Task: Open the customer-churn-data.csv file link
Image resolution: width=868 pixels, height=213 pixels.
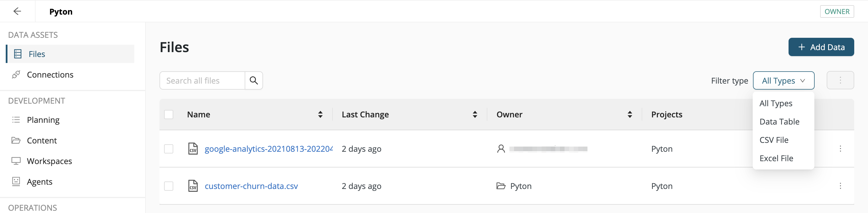Action: [x=251, y=186]
